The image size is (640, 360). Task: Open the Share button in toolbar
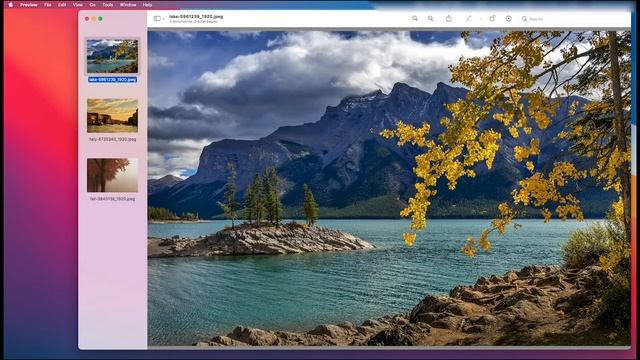click(449, 18)
